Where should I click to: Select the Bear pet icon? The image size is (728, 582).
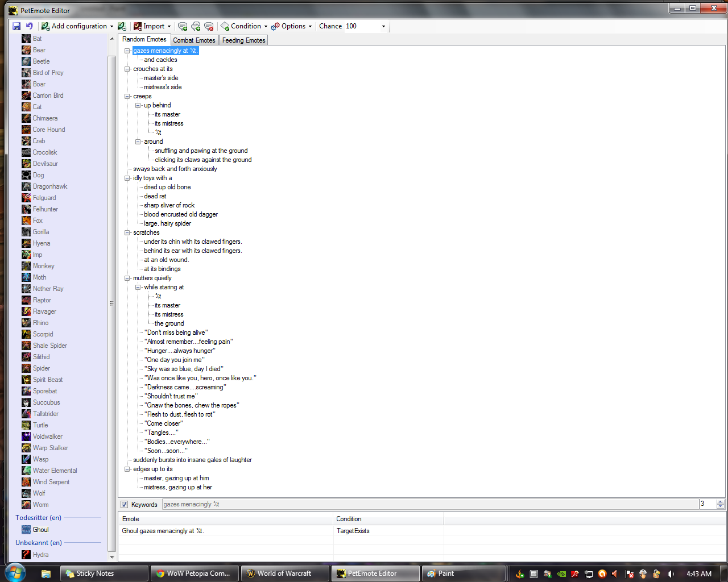coord(26,50)
